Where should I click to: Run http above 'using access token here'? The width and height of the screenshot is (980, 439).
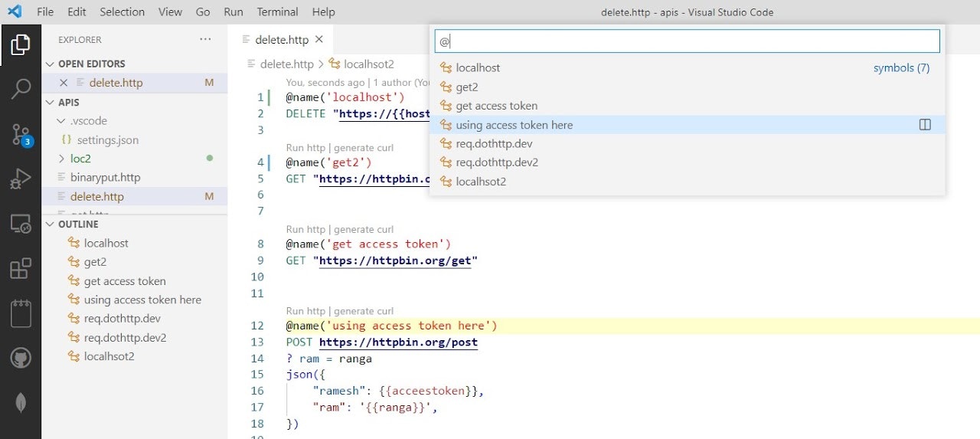pos(305,311)
